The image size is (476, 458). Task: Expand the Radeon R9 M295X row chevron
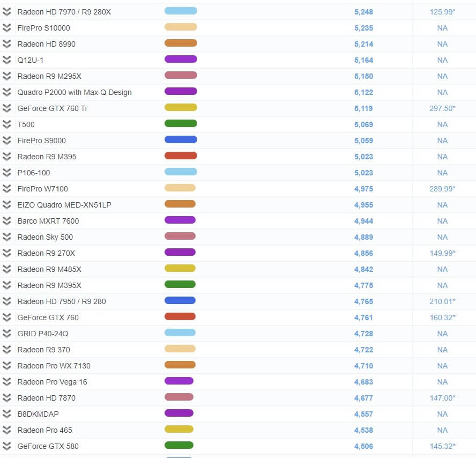(x=6, y=76)
